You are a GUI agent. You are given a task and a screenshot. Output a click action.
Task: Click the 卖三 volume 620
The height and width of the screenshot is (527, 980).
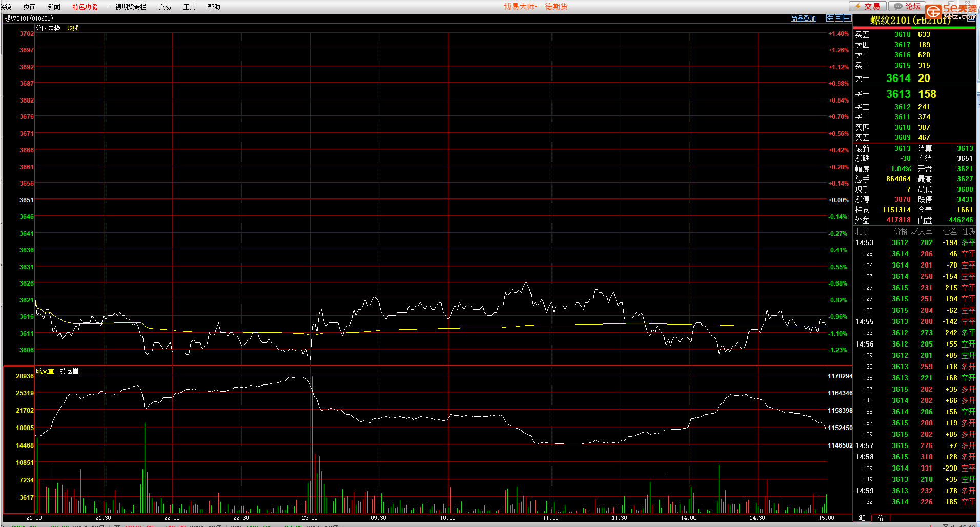click(924, 55)
